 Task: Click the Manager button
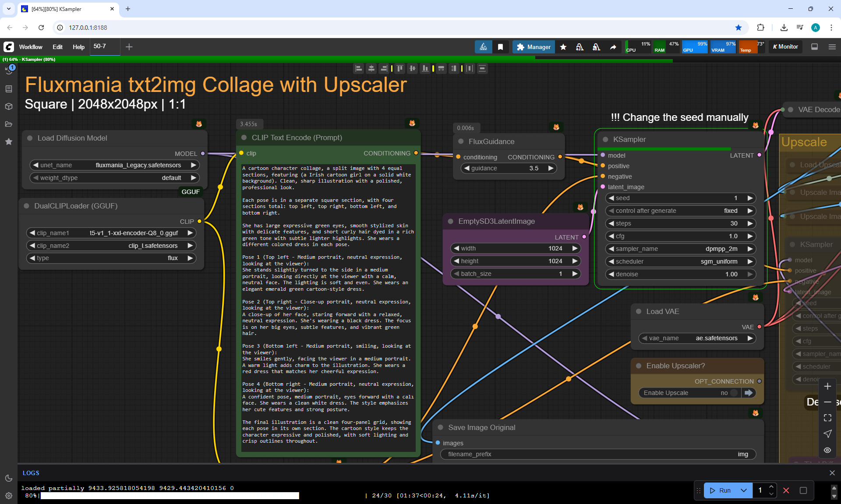534,47
